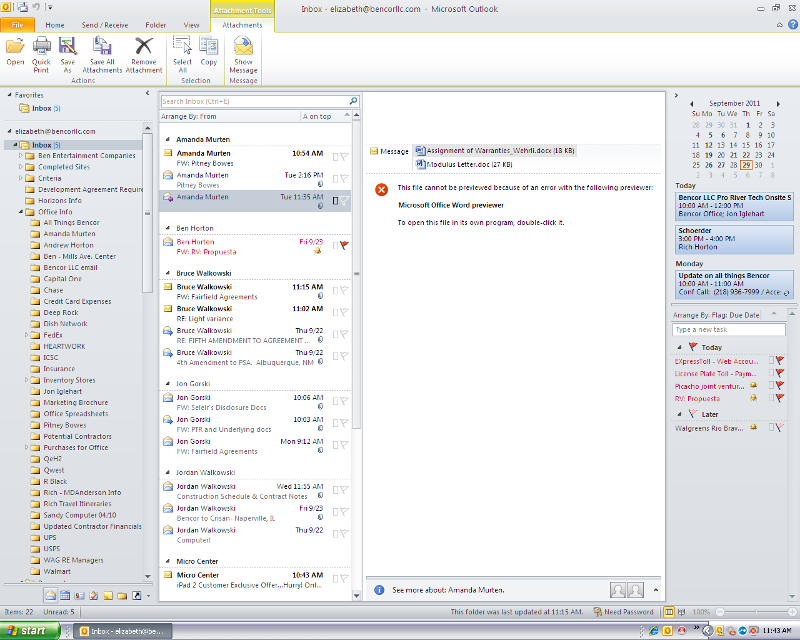Viewport: 800px width, 640px height.
Task: Open Calendar view in navigation bar
Action: click(x=65, y=595)
